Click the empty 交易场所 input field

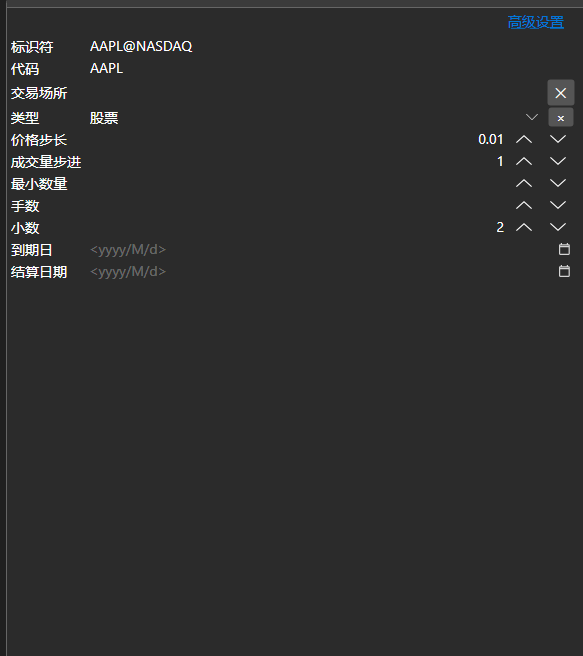click(316, 93)
